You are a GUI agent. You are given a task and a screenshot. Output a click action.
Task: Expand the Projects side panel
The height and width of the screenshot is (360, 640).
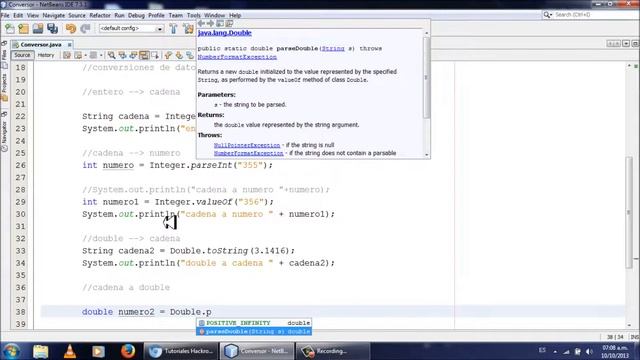[4, 87]
